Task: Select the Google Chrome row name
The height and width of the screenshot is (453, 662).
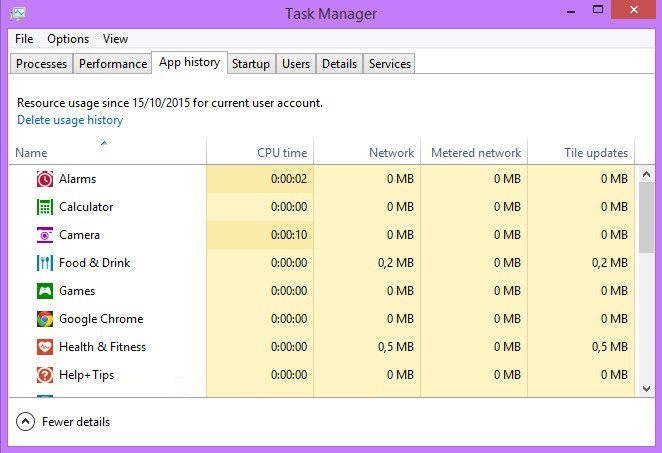Action: coord(101,319)
